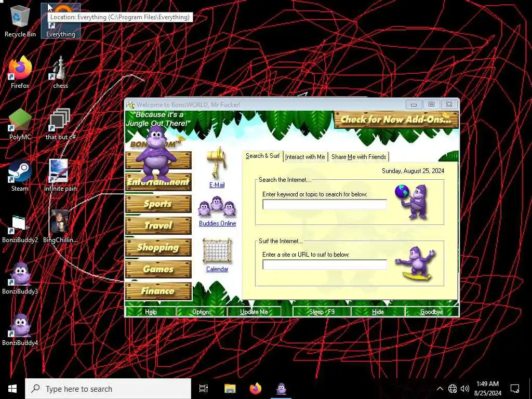The width and height of the screenshot is (532, 399).
Task: Switch to the Interact with Me tab
Action: (x=305, y=157)
